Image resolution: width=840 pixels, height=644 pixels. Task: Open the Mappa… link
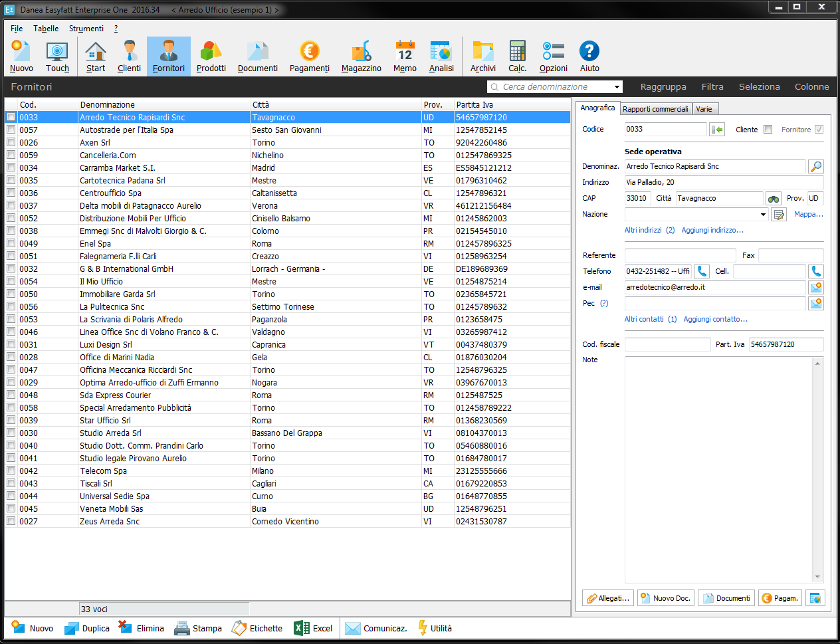click(x=809, y=214)
